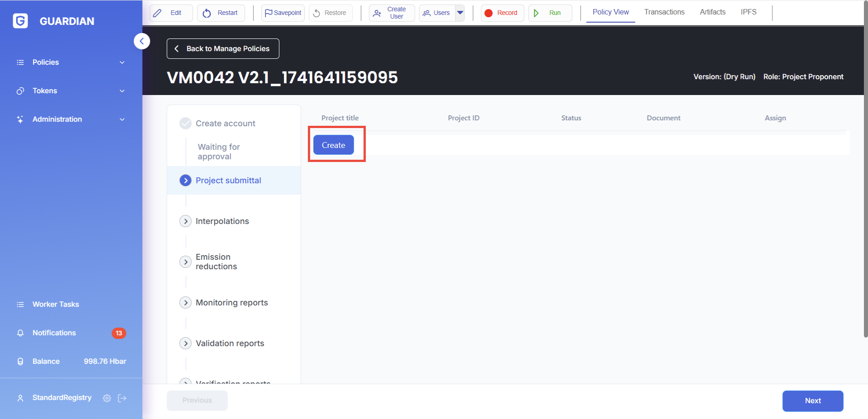This screenshot has width=868, height=419.
Task: Select the Monitoring reports step
Action: coord(232,303)
